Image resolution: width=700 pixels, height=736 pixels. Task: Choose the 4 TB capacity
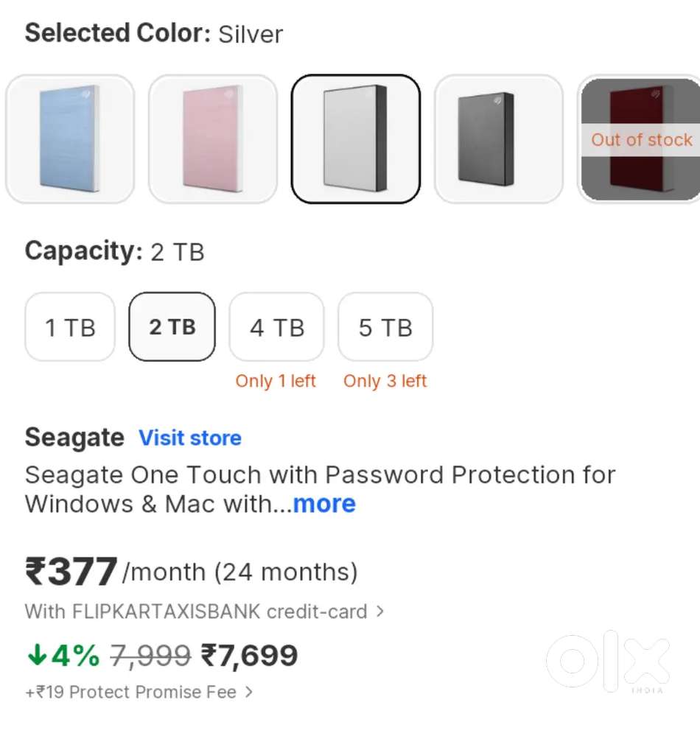pyautogui.click(x=277, y=327)
